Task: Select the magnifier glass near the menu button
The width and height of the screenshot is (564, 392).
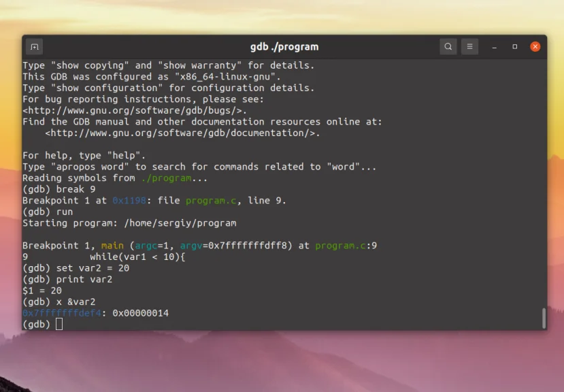Action: (448, 46)
